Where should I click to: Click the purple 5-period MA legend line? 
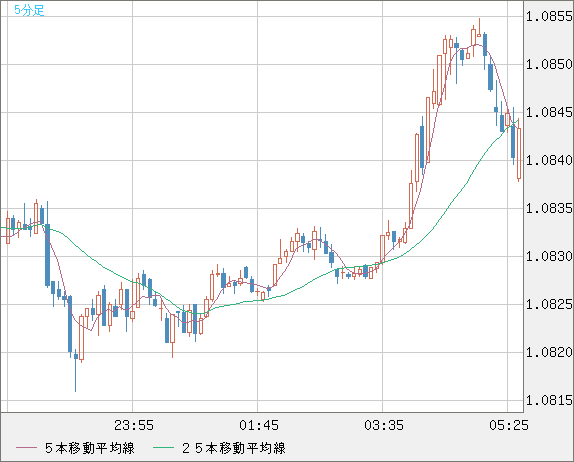click(26, 448)
